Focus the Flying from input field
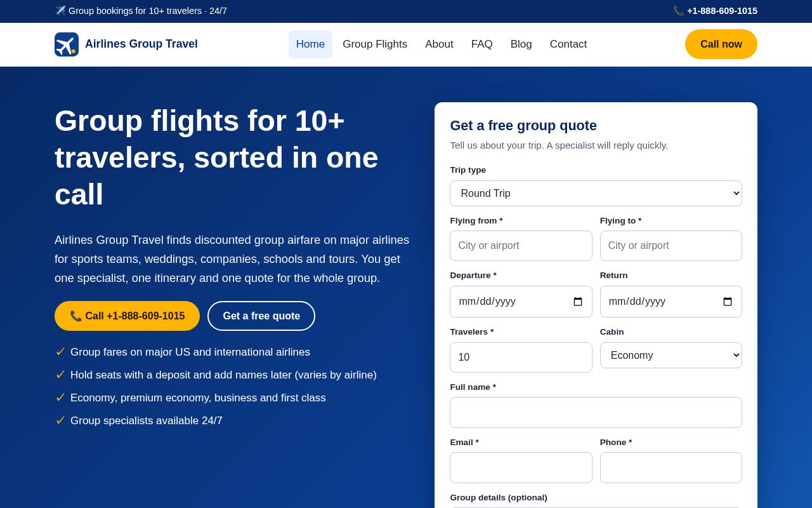 [x=521, y=246]
